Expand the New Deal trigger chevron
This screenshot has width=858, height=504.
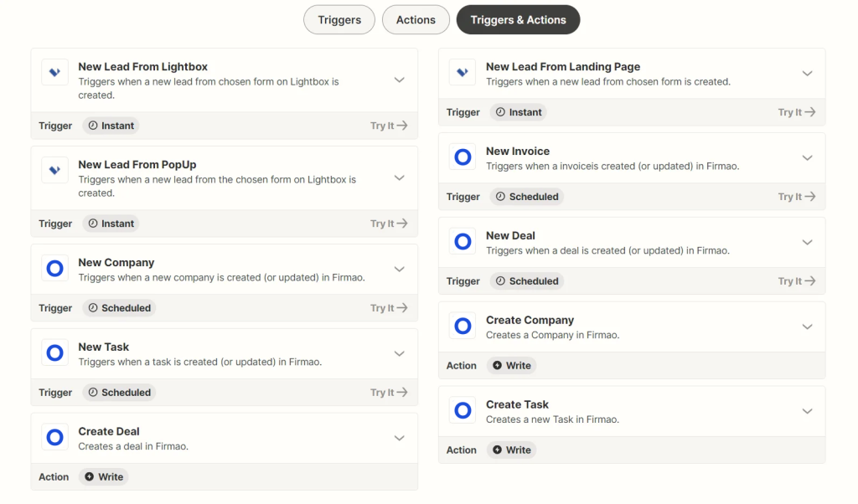[x=807, y=242]
